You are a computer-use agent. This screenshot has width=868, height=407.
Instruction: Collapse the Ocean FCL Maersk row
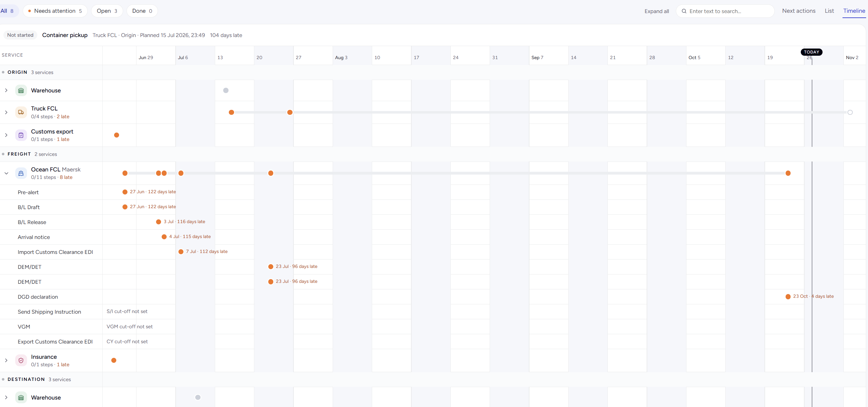tap(6, 173)
